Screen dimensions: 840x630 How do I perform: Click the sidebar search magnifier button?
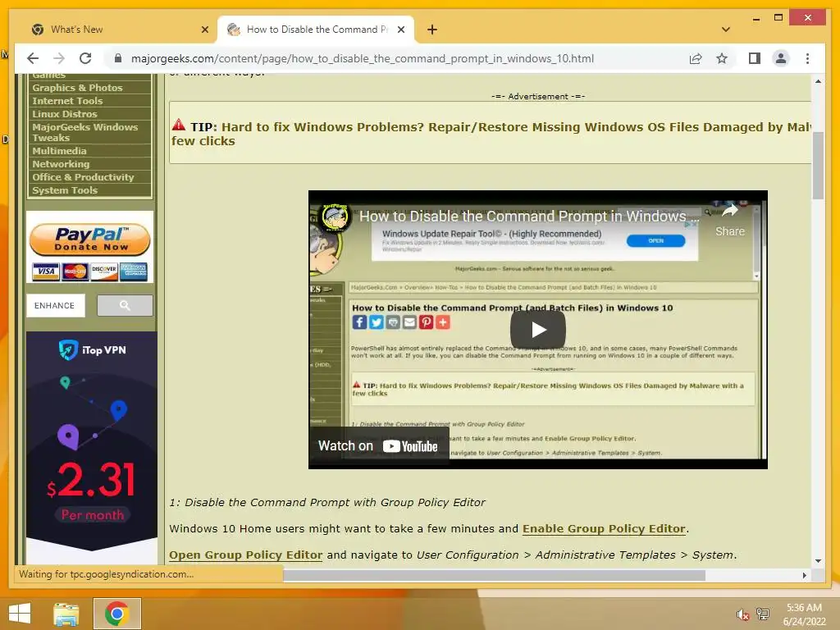click(x=125, y=305)
